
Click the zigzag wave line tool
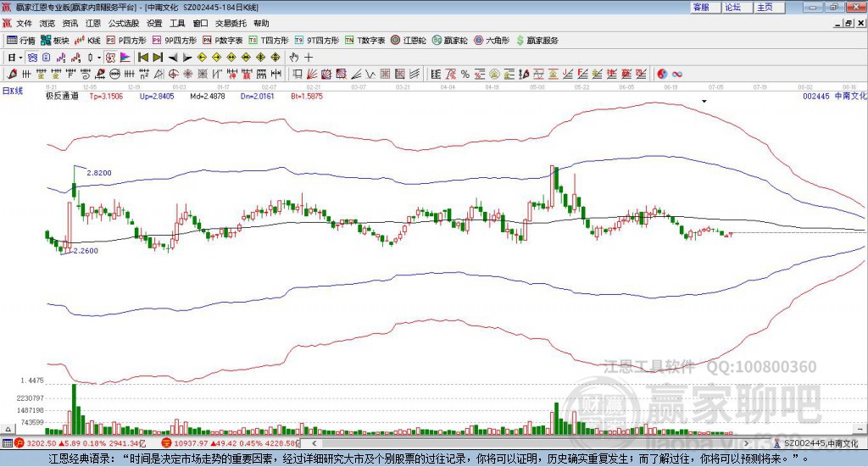click(370, 74)
